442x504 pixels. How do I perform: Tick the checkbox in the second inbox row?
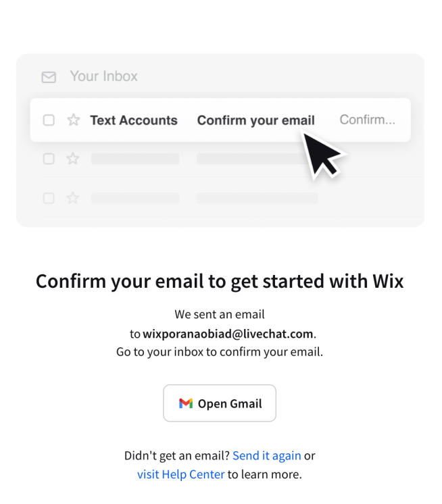coord(49,159)
